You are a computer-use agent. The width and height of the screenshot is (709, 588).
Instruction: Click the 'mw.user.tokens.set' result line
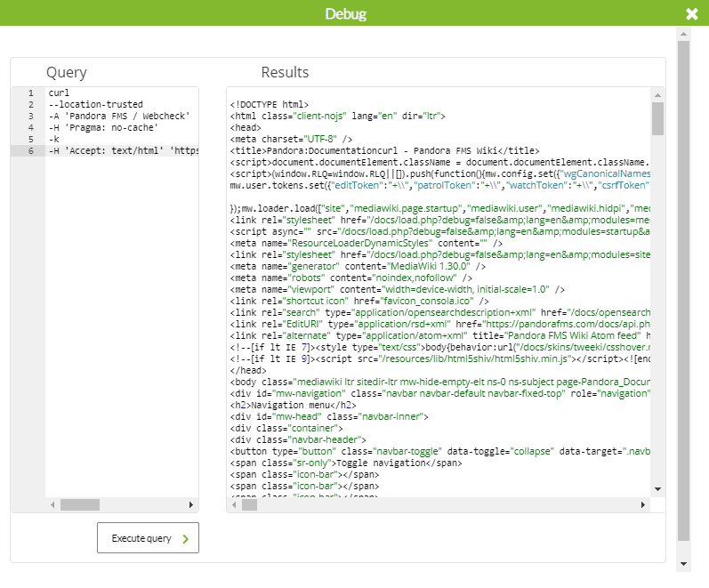[440, 185]
